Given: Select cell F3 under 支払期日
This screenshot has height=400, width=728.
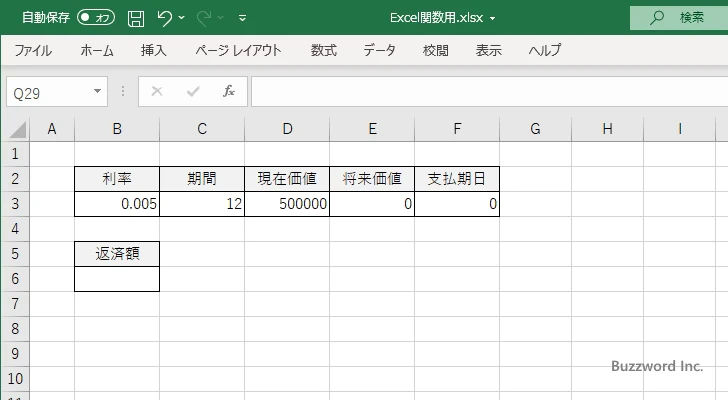Looking at the screenshot, I should [x=457, y=204].
